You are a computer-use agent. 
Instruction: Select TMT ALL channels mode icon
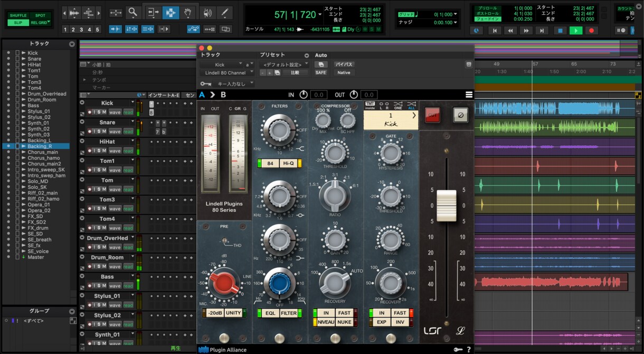point(411,105)
